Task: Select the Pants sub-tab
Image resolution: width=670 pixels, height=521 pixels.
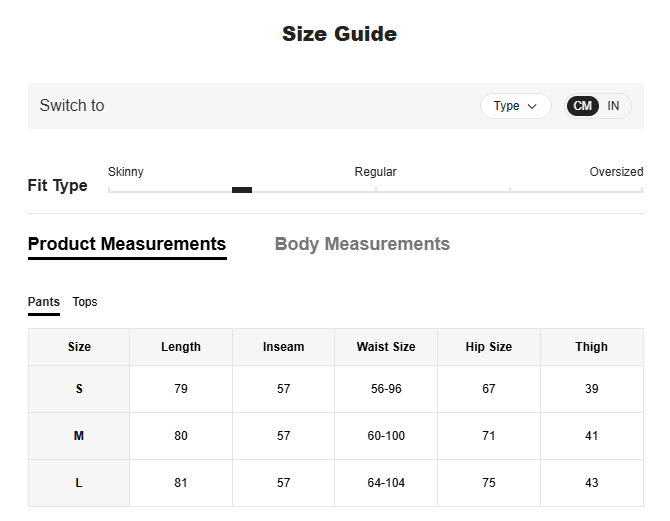Action: (x=44, y=302)
